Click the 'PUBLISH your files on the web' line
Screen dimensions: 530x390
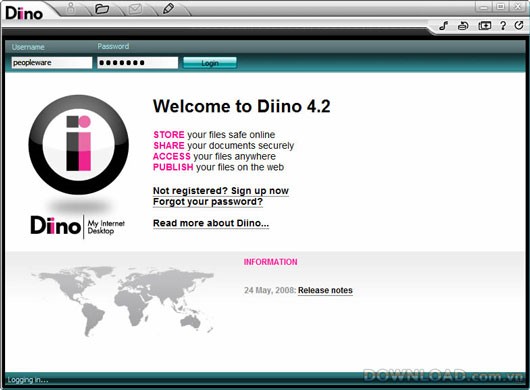click(x=218, y=167)
